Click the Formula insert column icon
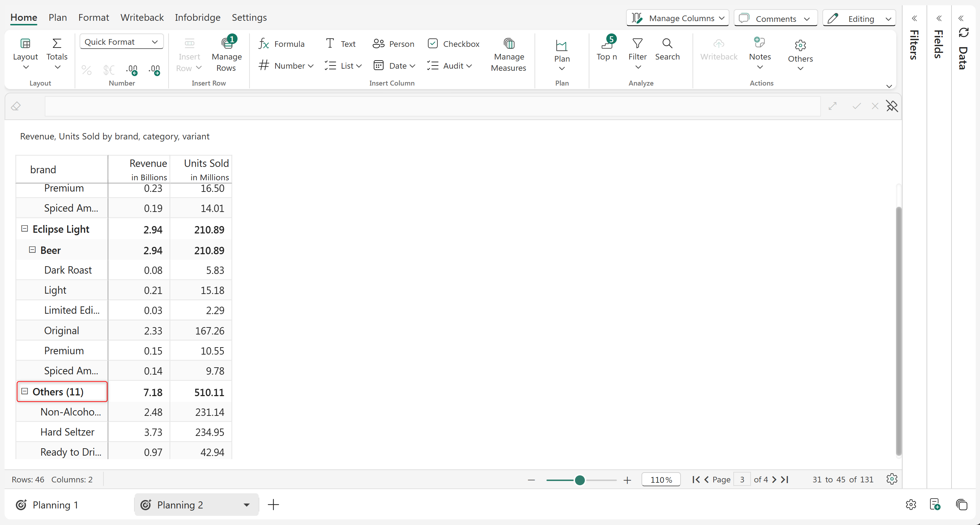The height and width of the screenshot is (525, 980). point(264,44)
